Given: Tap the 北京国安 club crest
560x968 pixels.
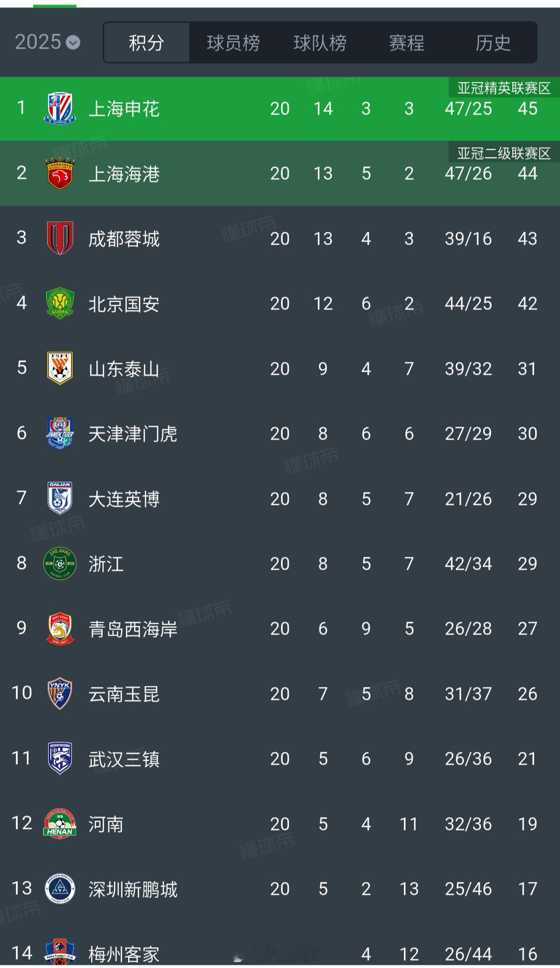Looking at the screenshot, I should 60,303.
